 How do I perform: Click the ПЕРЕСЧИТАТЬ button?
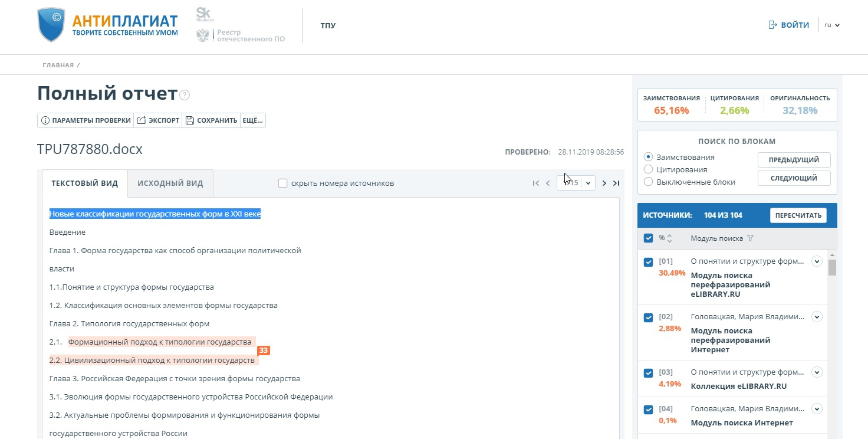pos(798,215)
